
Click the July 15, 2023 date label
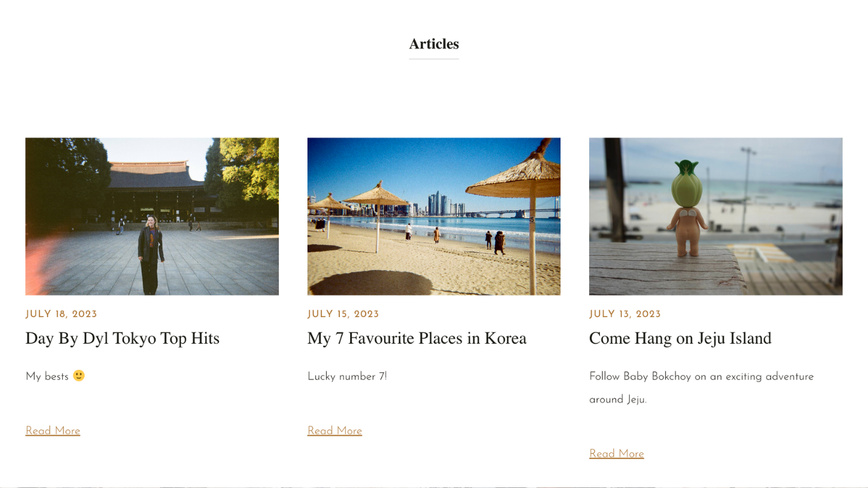pyautogui.click(x=343, y=314)
